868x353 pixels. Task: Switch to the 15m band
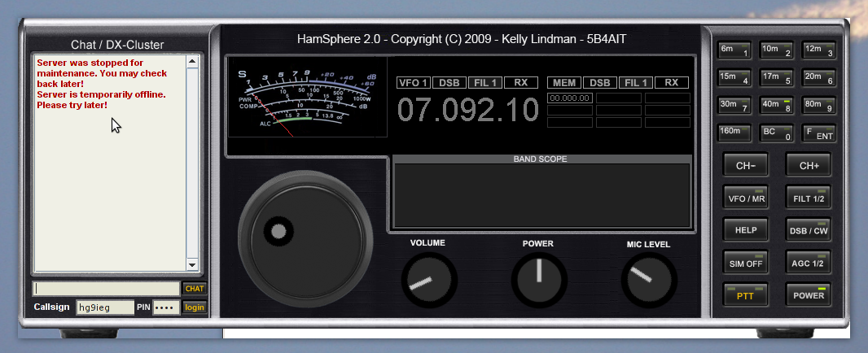pyautogui.click(x=734, y=77)
